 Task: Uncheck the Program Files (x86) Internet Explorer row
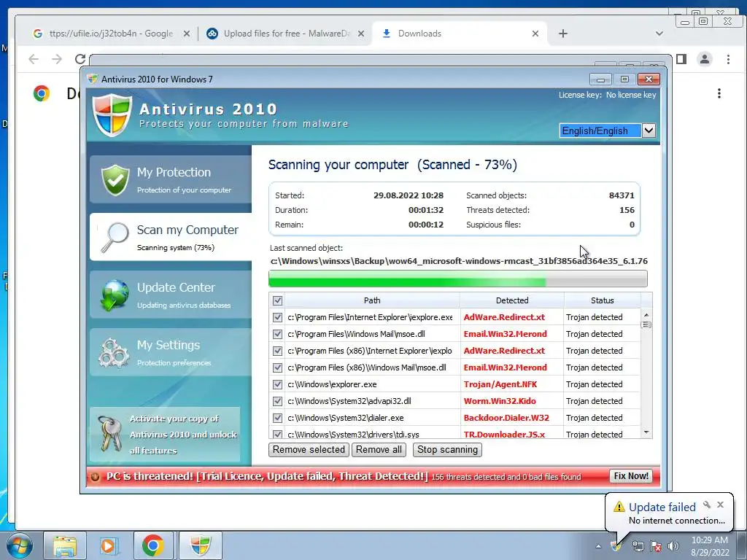[x=277, y=351]
